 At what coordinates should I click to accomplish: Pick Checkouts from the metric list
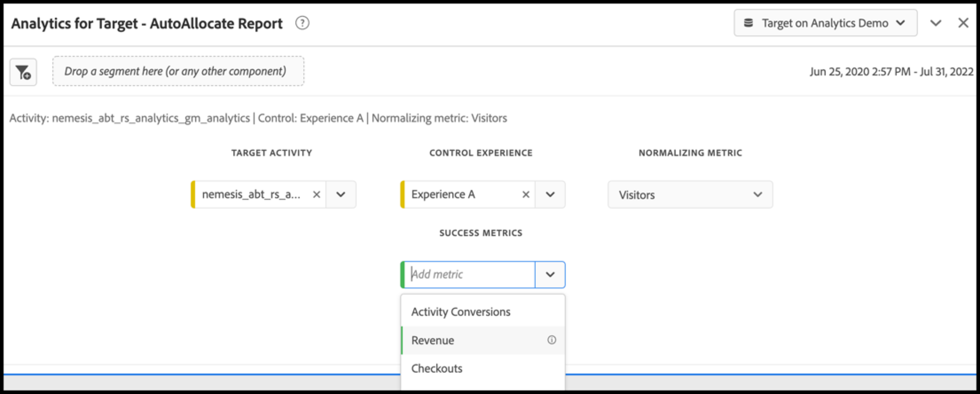click(x=437, y=369)
